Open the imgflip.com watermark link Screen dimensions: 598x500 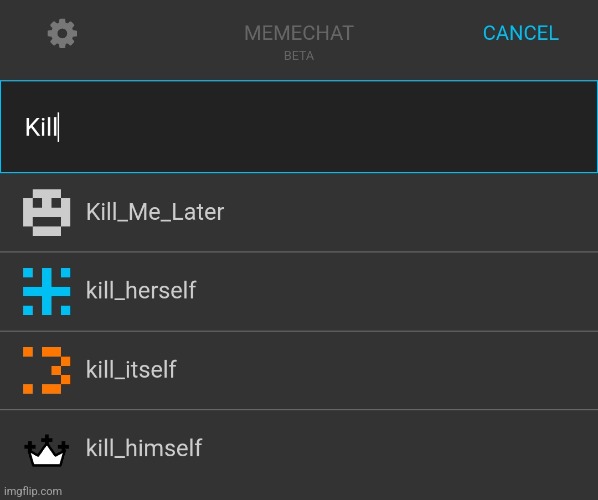[x=33, y=491]
